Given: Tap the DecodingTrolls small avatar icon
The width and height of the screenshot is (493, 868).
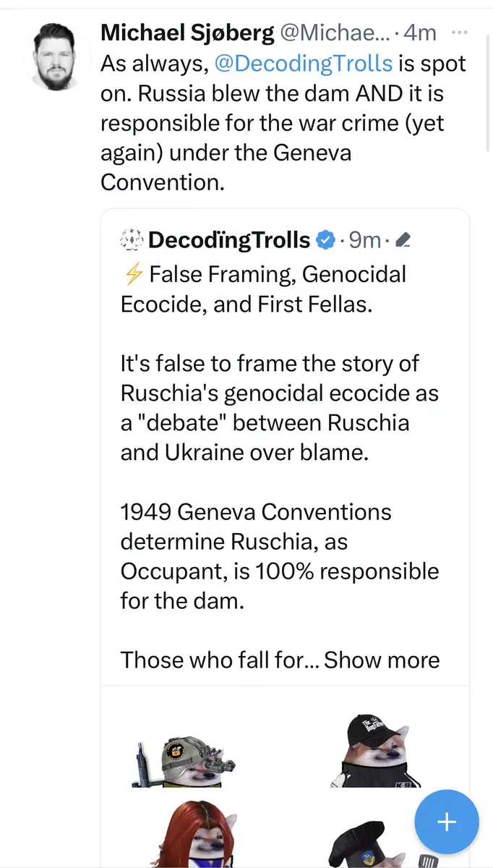Looking at the screenshot, I should click(132, 240).
